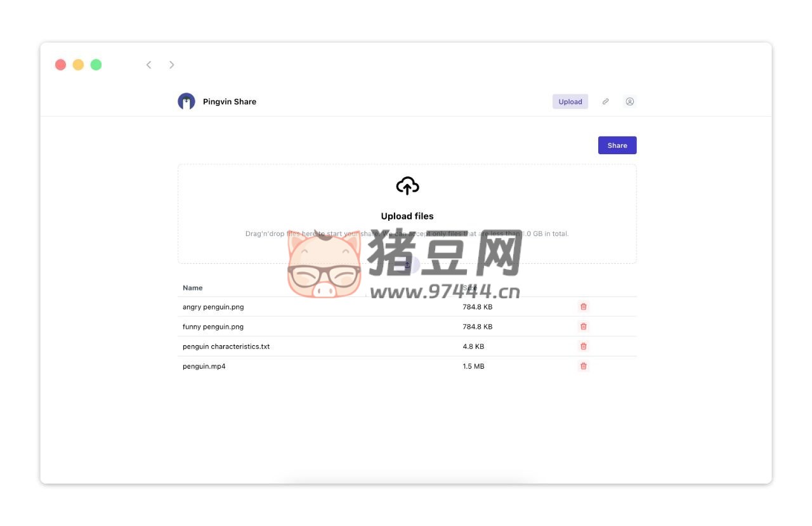Click the Upload files dropzone heading
The width and height of the screenshot is (812, 526).
click(407, 216)
